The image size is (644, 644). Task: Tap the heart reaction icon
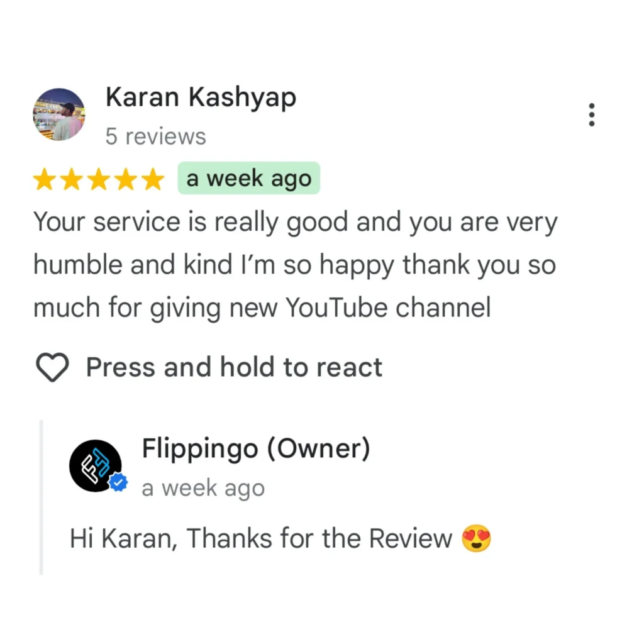53,367
